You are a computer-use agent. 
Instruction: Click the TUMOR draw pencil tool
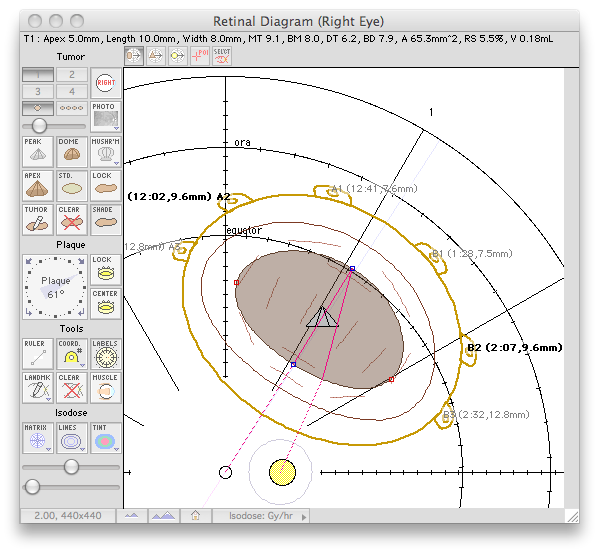click(x=38, y=220)
